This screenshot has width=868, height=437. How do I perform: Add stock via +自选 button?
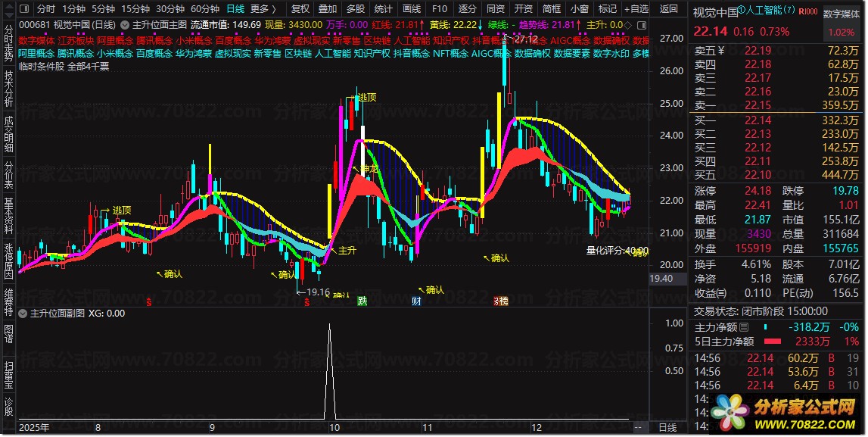point(636,9)
